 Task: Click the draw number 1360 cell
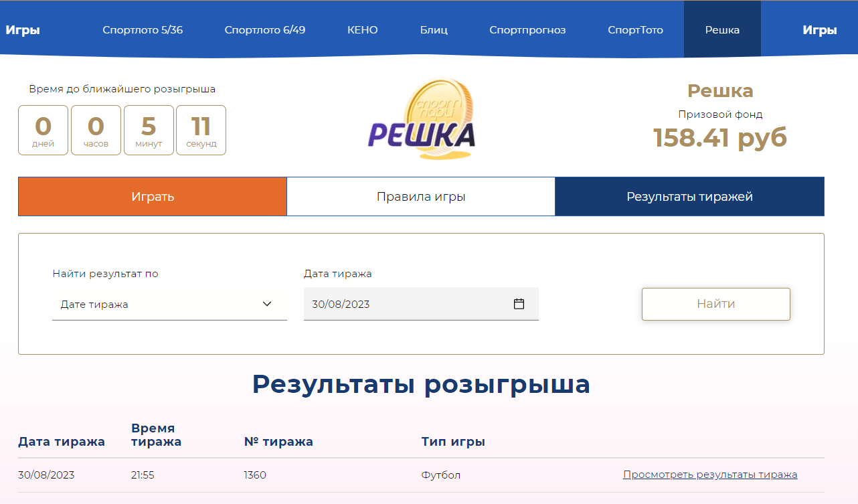[x=255, y=475]
